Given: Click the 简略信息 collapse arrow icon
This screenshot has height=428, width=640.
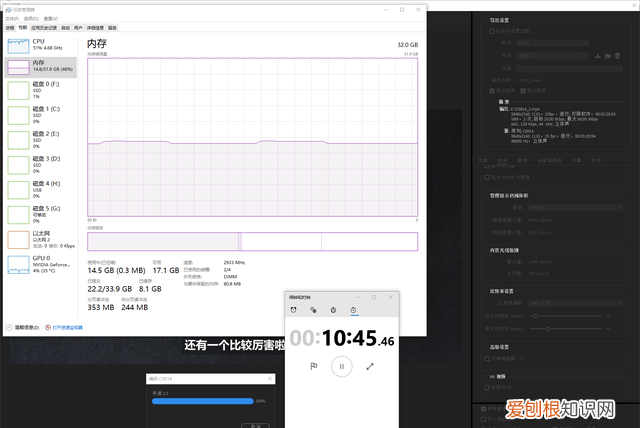Looking at the screenshot, I should tap(9, 327).
